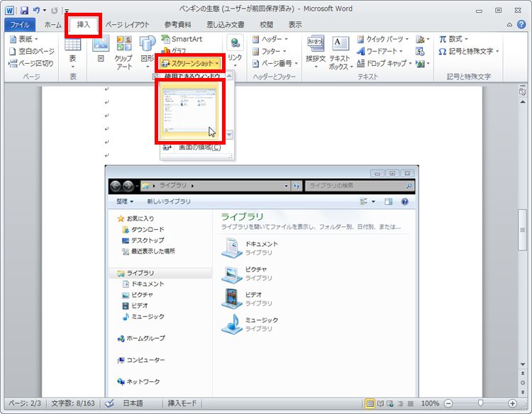Insert a SmartArt graphic

[x=182, y=39]
